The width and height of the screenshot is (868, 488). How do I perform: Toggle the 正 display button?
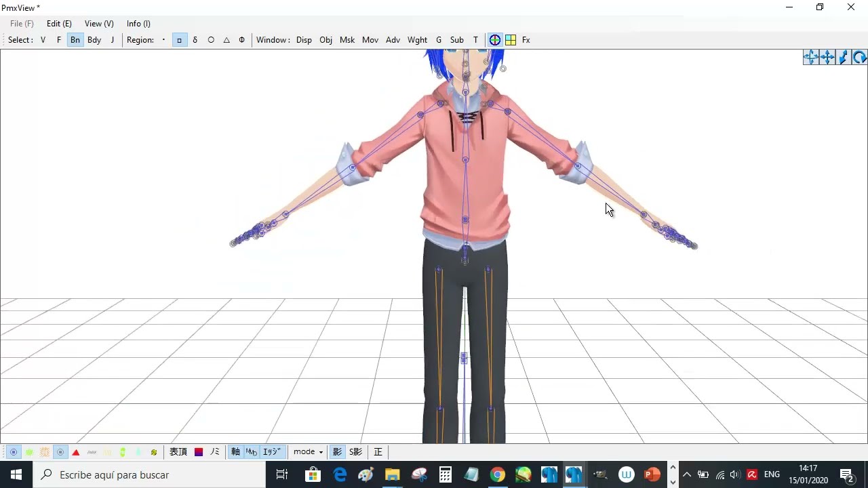click(x=378, y=452)
